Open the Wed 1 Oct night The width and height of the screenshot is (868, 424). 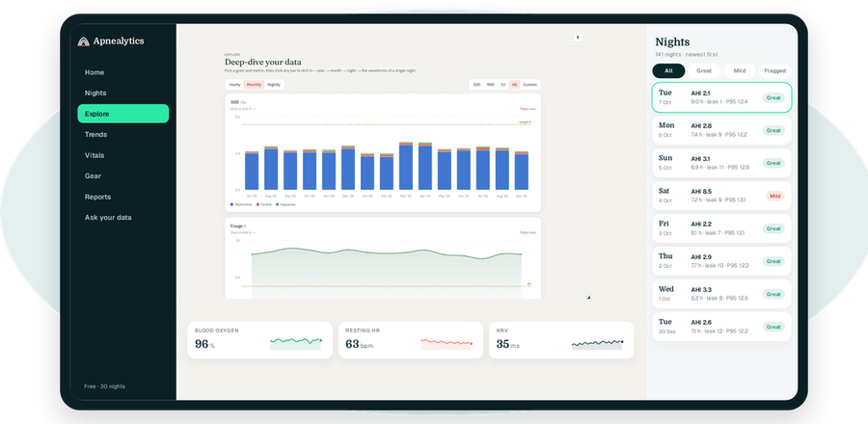pos(721,294)
